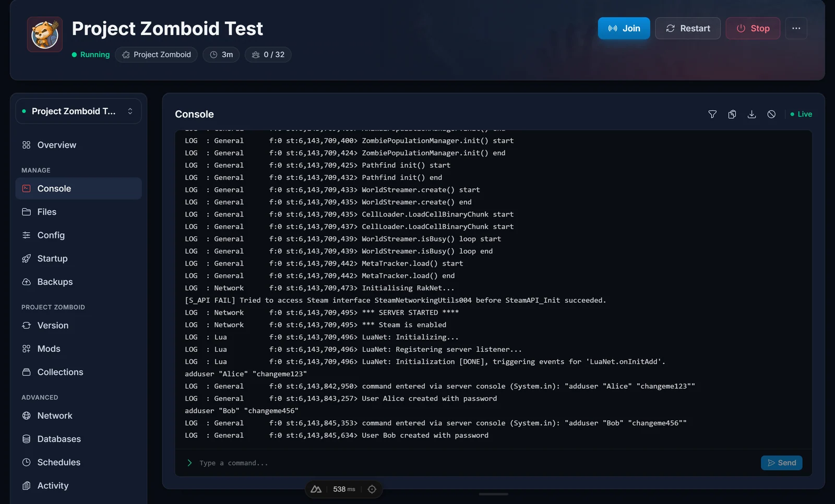835x504 pixels.
Task: Restart the server
Action: 688,28
